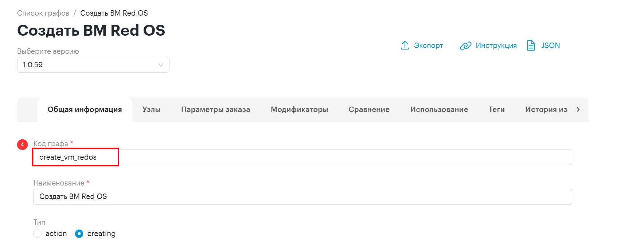
Task: Click the chevron arrow in version selector
Action: tap(161, 65)
